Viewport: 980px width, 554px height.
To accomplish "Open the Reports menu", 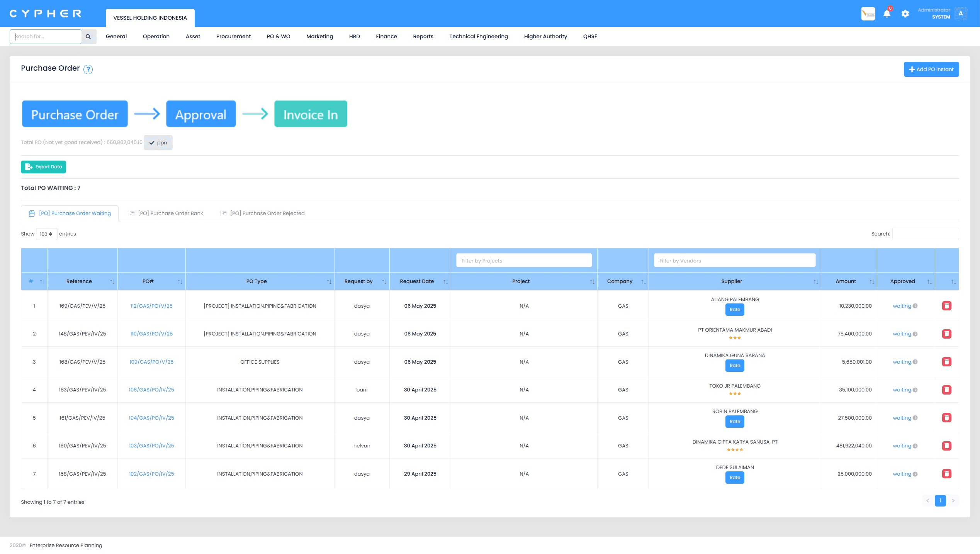I will [x=423, y=37].
